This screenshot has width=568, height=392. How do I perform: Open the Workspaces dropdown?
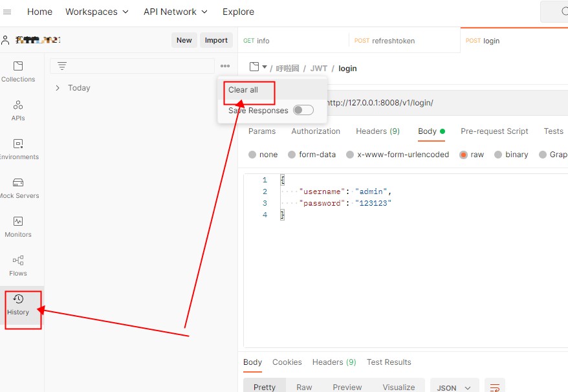(x=97, y=12)
